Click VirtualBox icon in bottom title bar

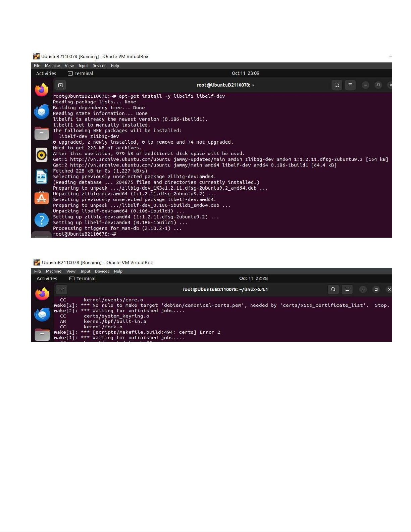(37, 262)
